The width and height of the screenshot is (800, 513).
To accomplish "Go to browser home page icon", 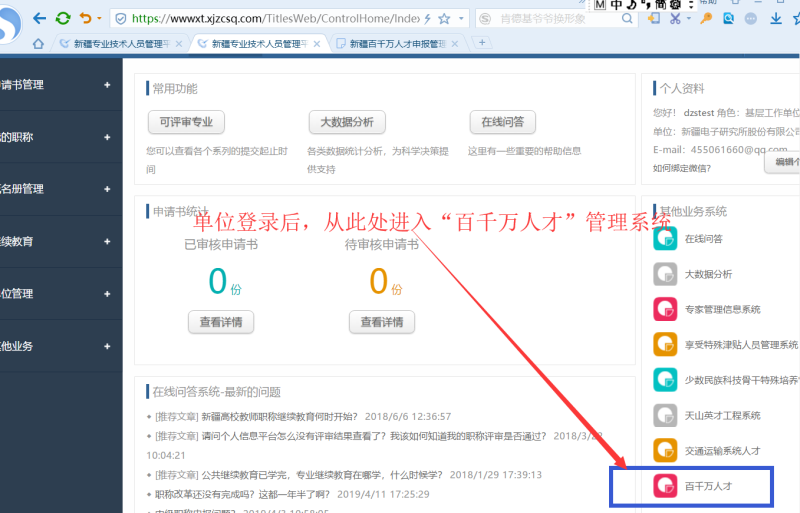I will point(38,43).
